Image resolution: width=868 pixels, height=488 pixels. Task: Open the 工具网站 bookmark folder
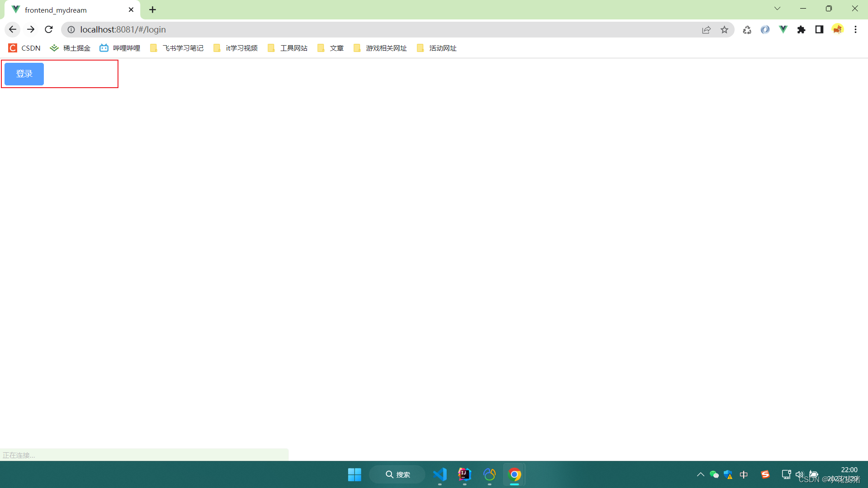(288, 48)
